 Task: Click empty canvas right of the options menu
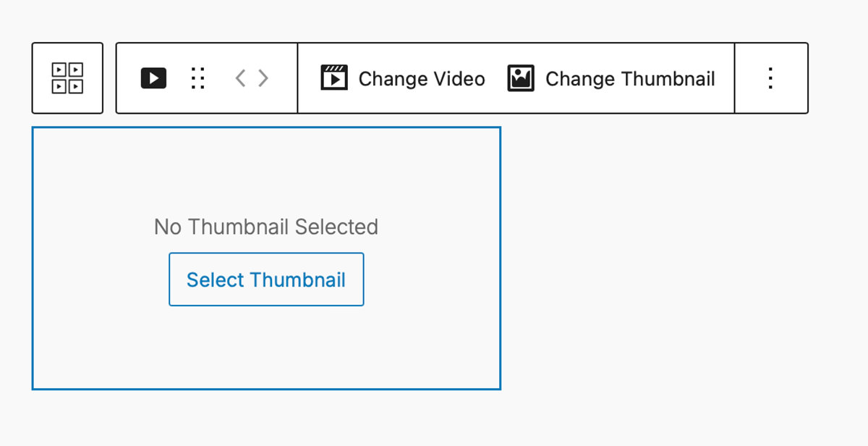pos(839,78)
